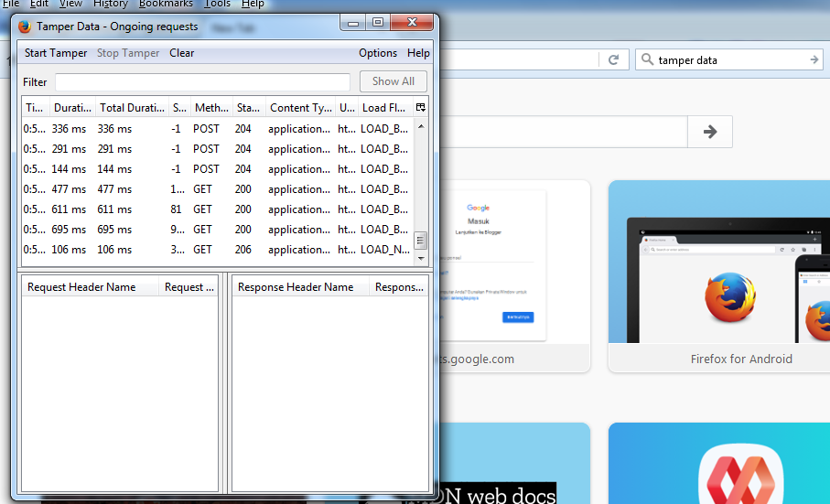Open the Firefox Bookmarks menu
The width and height of the screenshot is (830, 504).
[166, 4]
